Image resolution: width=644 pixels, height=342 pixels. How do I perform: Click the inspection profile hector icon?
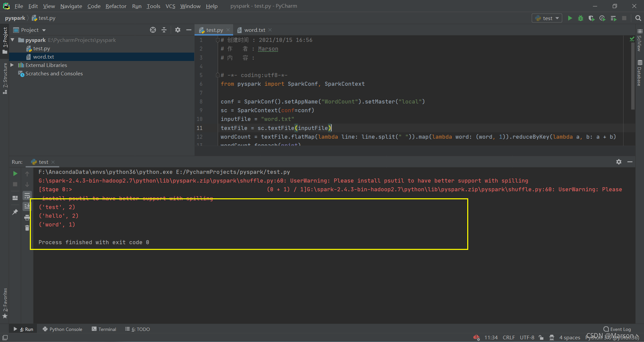click(x=552, y=338)
